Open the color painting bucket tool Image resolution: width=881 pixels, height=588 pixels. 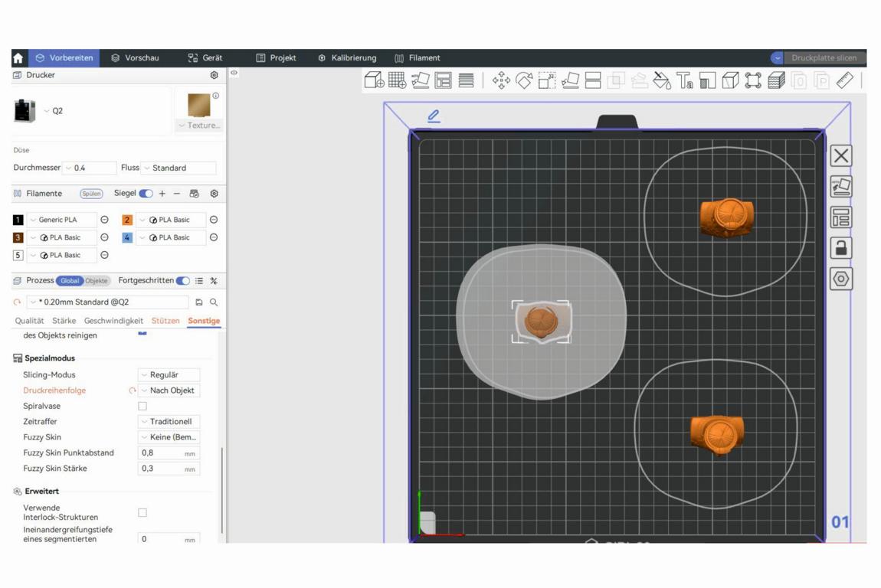click(x=662, y=80)
